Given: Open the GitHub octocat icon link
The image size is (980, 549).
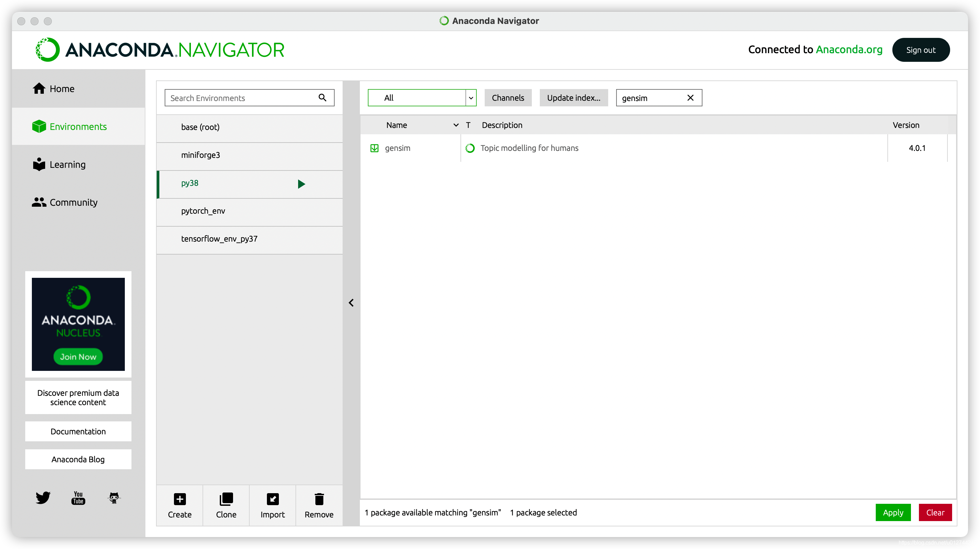Looking at the screenshot, I should pos(114,497).
